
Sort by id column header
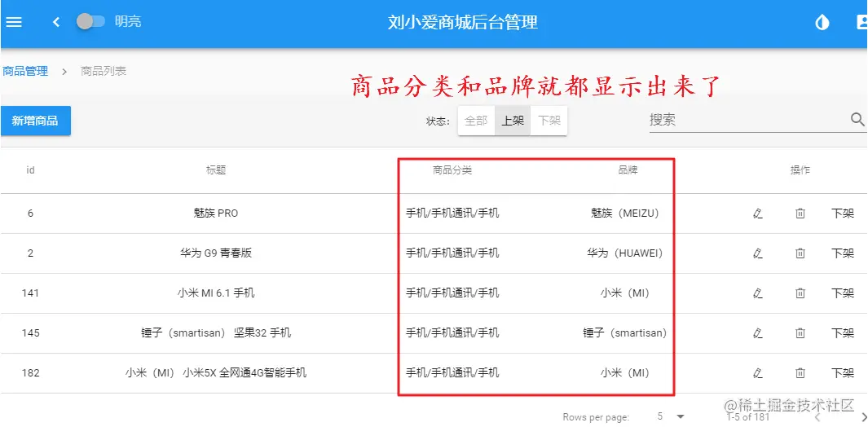(30, 170)
